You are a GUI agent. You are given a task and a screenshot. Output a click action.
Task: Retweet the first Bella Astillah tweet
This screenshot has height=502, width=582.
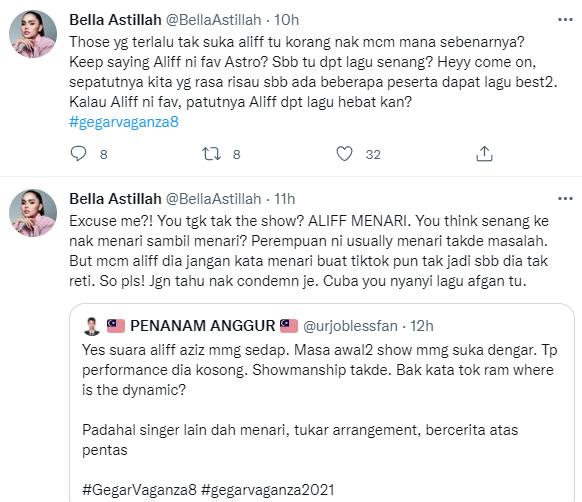coord(211,154)
